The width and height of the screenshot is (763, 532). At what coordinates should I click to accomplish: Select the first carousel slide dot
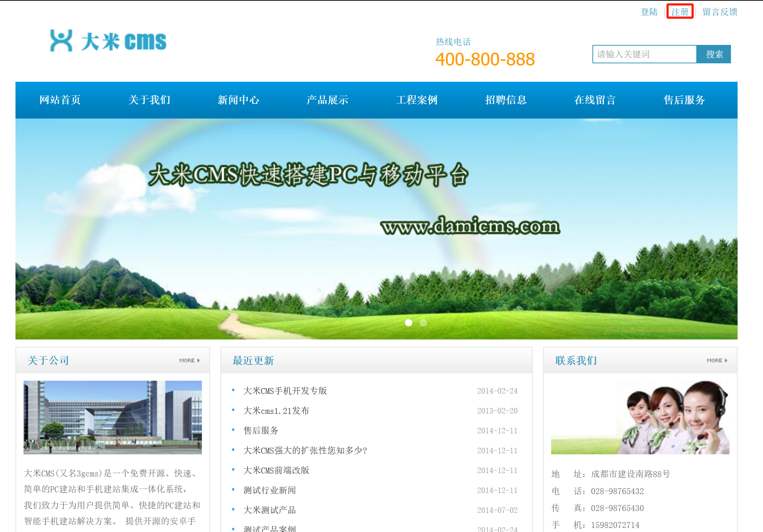click(x=408, y=323)
